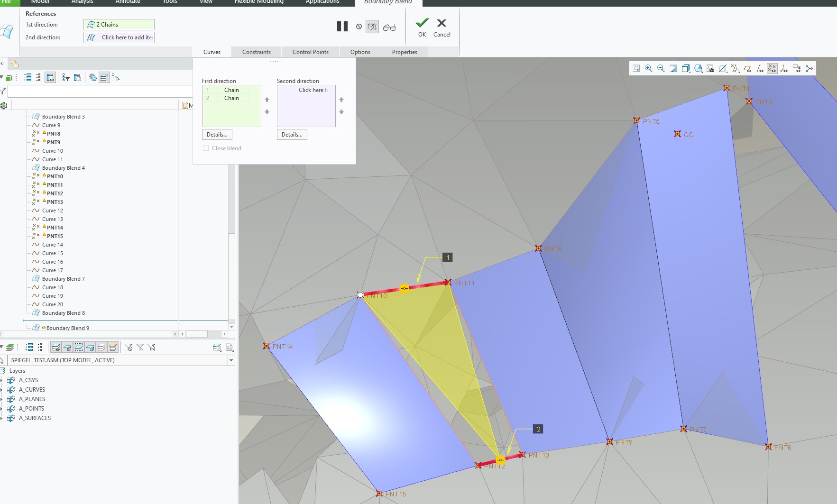This screenshot has height=504, width=837.
Task: Toggle datum point display in view toolbar
Action: [772, 69]
